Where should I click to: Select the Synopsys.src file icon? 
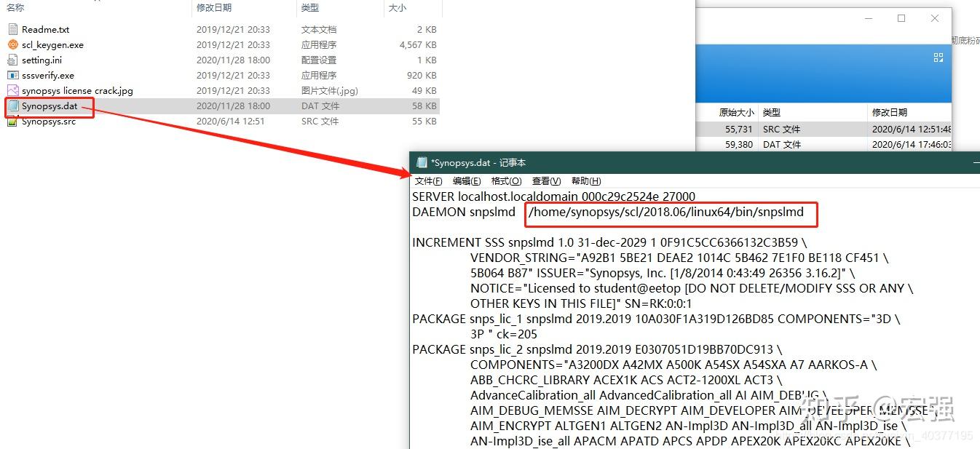pos(13,121)
